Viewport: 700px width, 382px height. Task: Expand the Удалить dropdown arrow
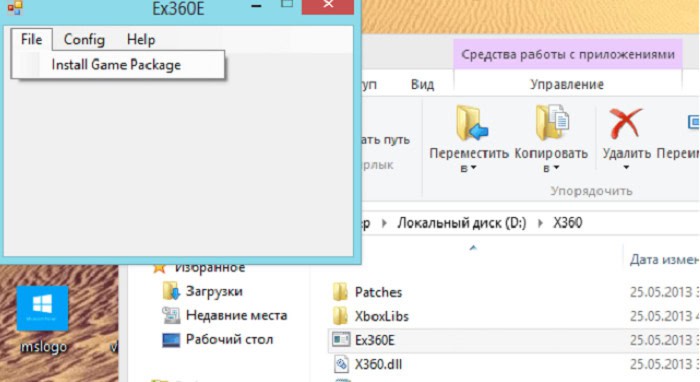(x=626, y=168)
